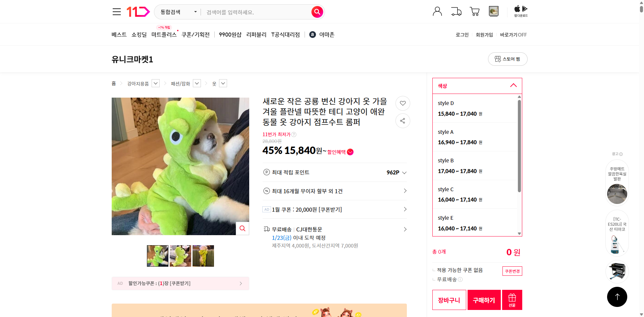
Task: Toggle the product wishlist heart
Action: 402,103
